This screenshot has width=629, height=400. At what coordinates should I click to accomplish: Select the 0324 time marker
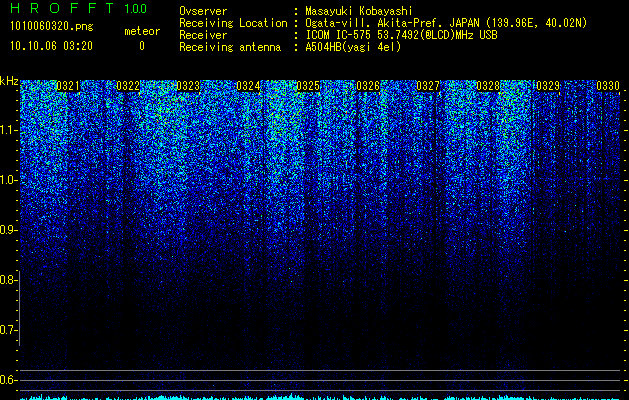[248, 86]
